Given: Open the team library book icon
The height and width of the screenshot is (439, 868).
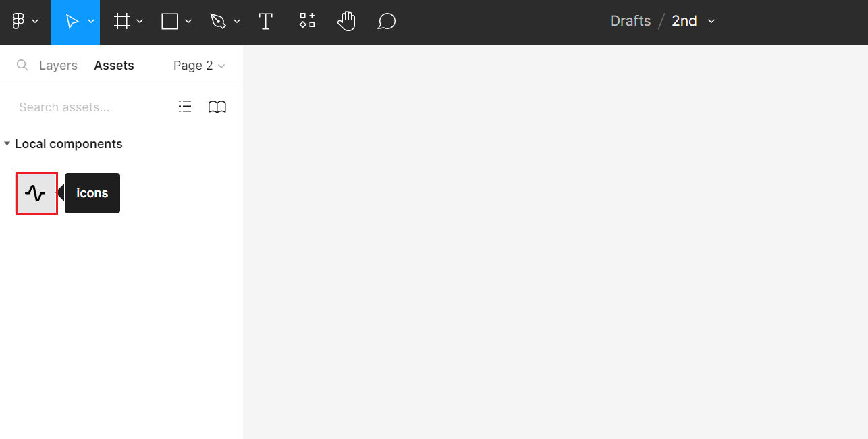Looking at the screenshot, I should [x=217, y=107].
